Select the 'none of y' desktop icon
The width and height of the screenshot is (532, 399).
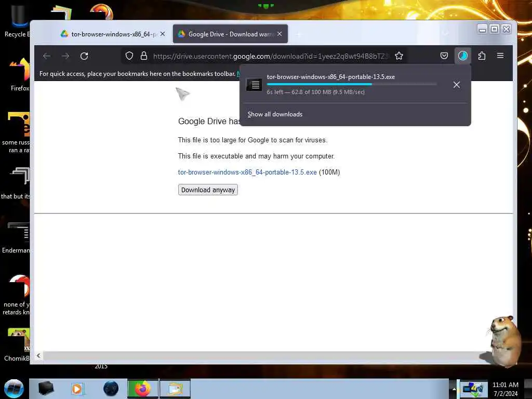point(16,295)
